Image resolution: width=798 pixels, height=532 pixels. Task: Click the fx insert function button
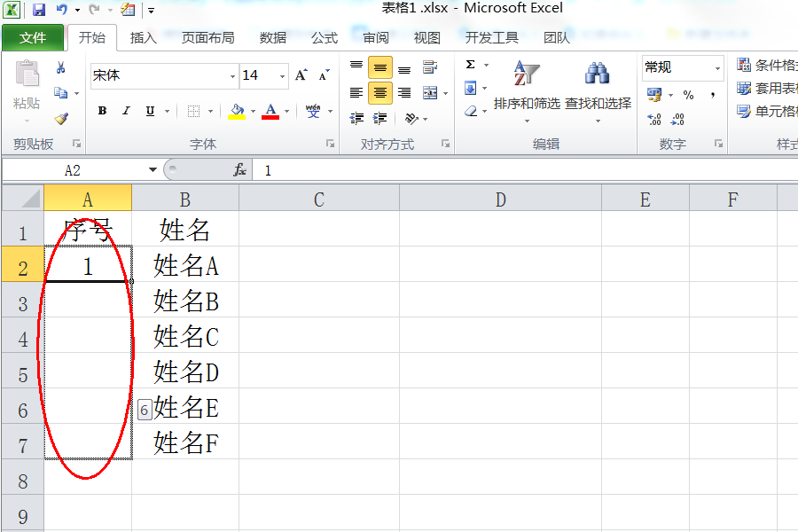(239, 170)
